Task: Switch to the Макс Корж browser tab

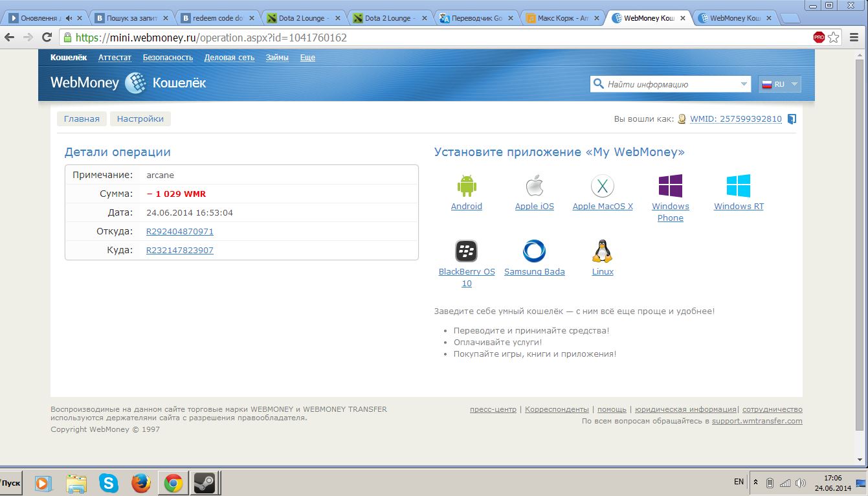Action: (x=563, y=18)
